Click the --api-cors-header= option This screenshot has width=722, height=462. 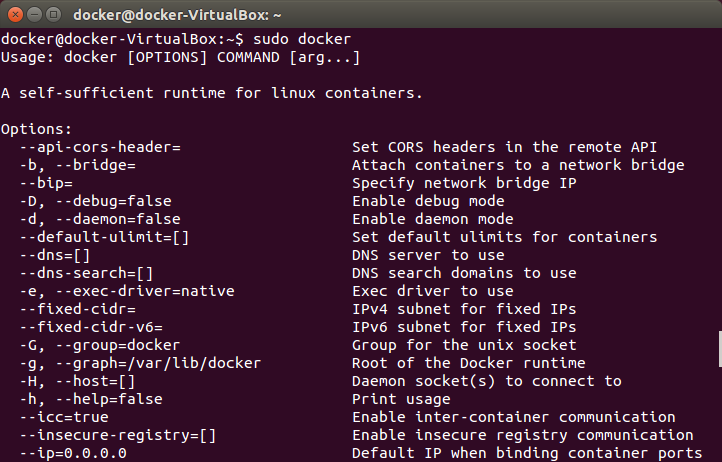coord(99,147)
